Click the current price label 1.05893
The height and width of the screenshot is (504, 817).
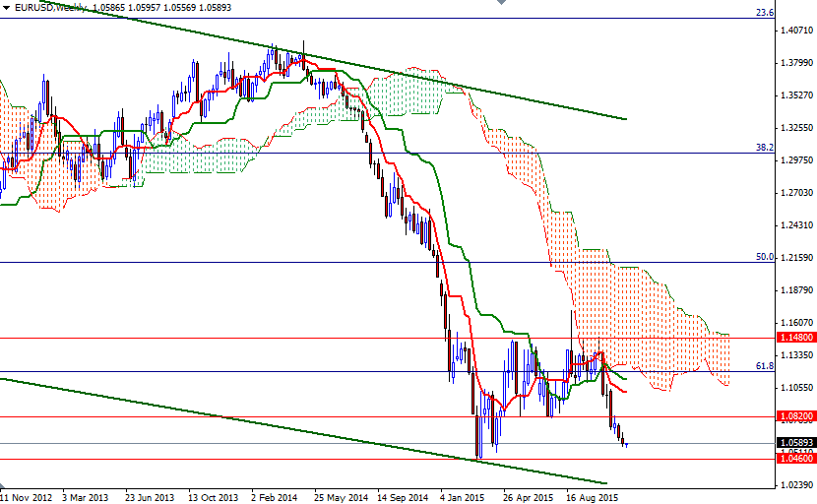point(796,443)
